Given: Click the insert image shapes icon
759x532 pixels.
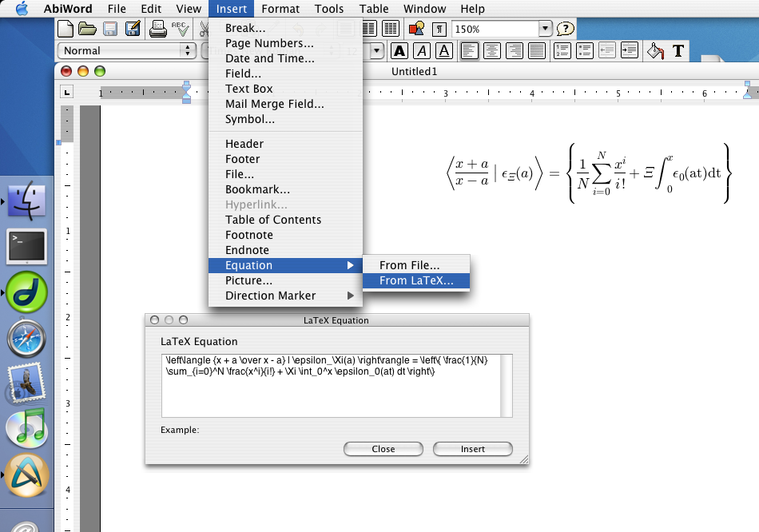Looking at the screenshot, I should click(416, 29).
